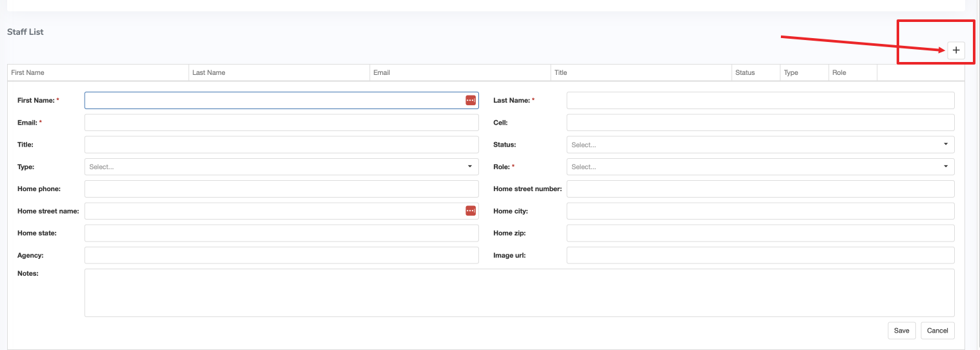
Task: Sort by Last Name column header
Action: pos(279,72)
